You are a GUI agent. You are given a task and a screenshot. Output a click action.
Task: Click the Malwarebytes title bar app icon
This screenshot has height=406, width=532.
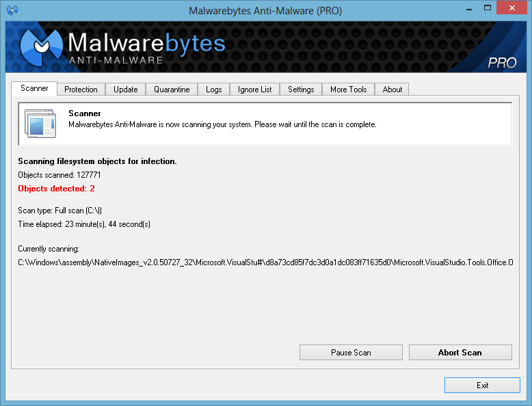(12, 10)
